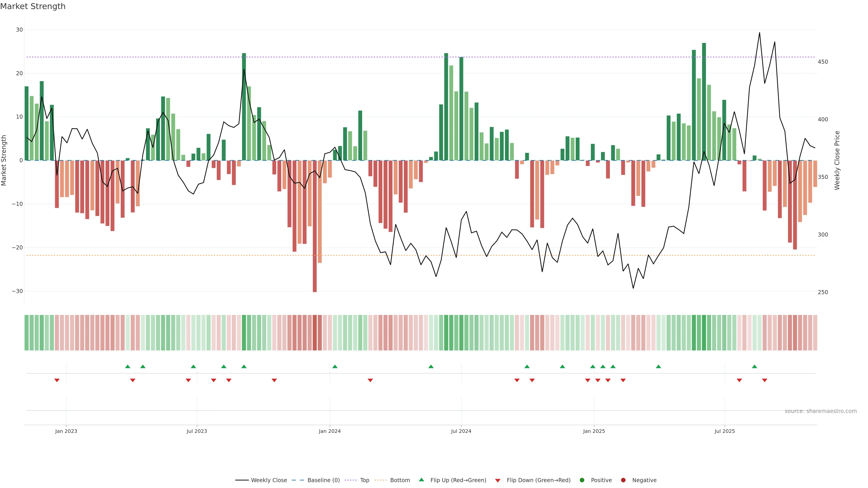Click the isolated red flip-down triangle near Nov 2023
The width and height of the screenshot is (868, 488).
click(274, 380)
